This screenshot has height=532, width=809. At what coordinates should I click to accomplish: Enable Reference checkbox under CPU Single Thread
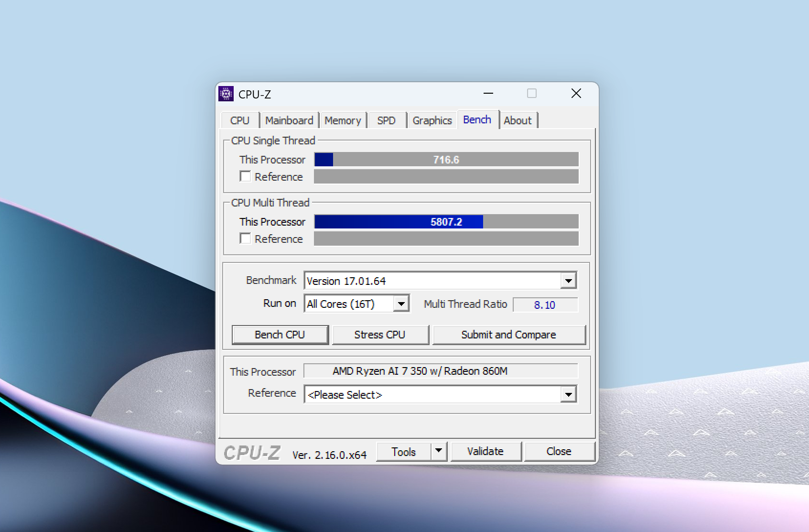coord(245,176)
